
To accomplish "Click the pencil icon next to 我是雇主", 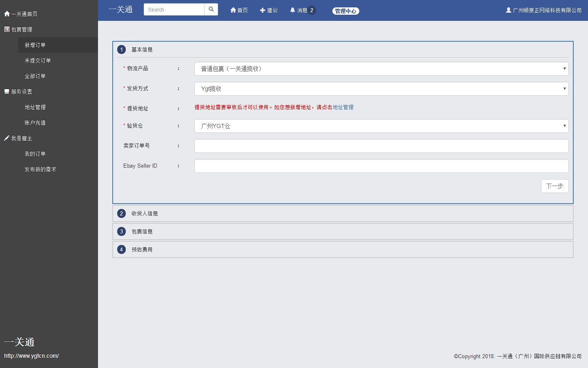I will [x=7, y=138].
